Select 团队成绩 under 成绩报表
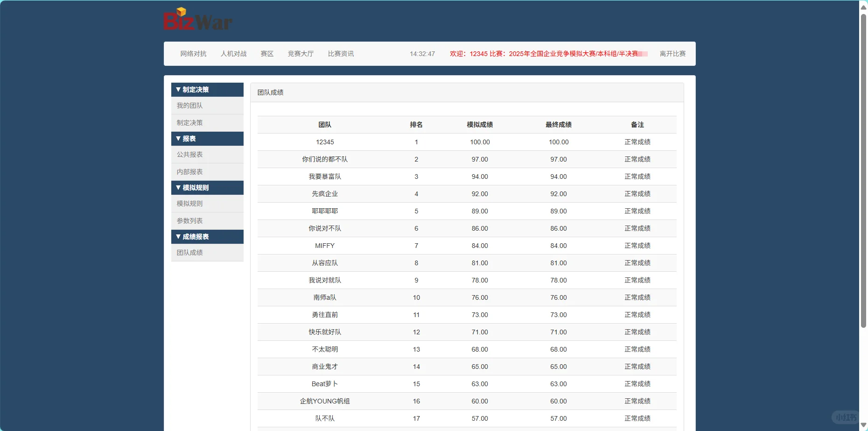 (x=189, y=252)
